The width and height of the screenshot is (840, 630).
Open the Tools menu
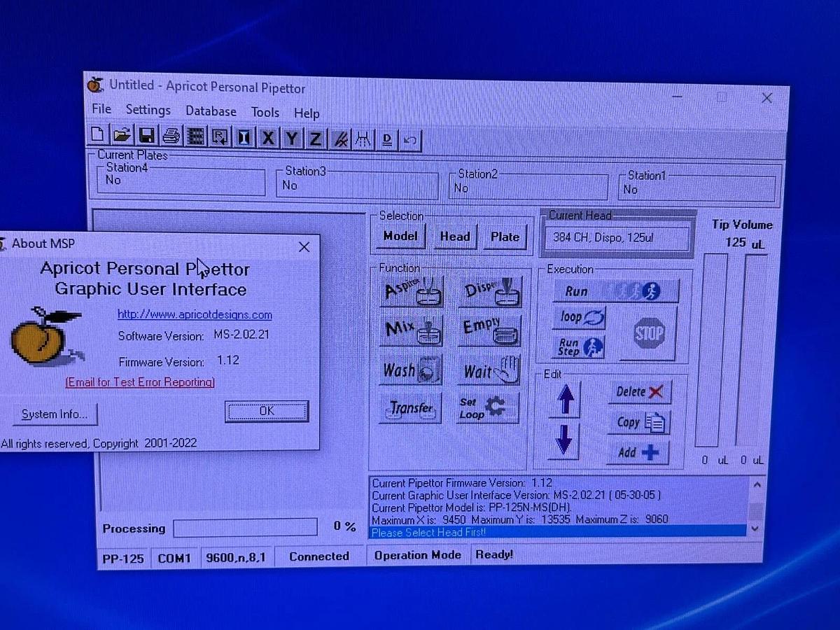265,112
